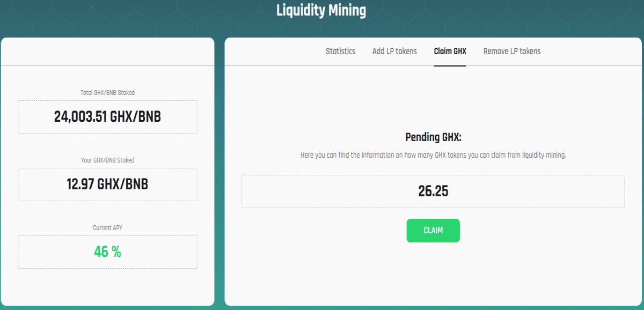Click the empty space above the Pending GHX: heading

click(433, 99)
